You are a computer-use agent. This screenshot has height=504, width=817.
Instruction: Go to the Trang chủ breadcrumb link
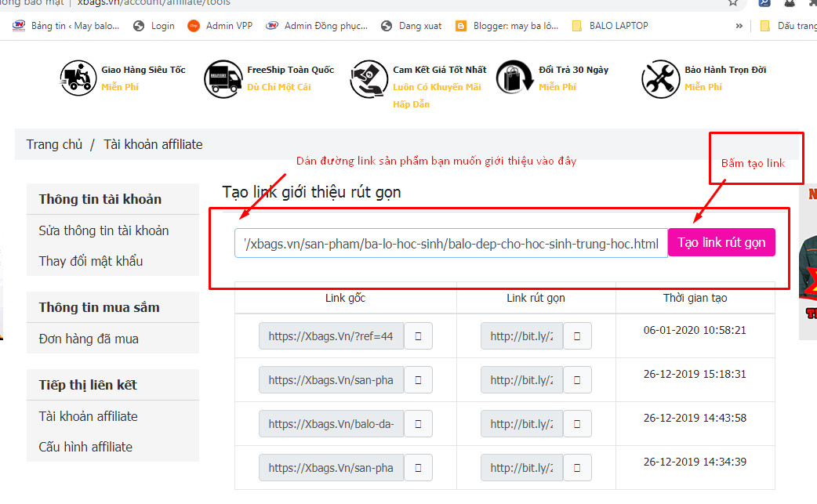point(54,144)
